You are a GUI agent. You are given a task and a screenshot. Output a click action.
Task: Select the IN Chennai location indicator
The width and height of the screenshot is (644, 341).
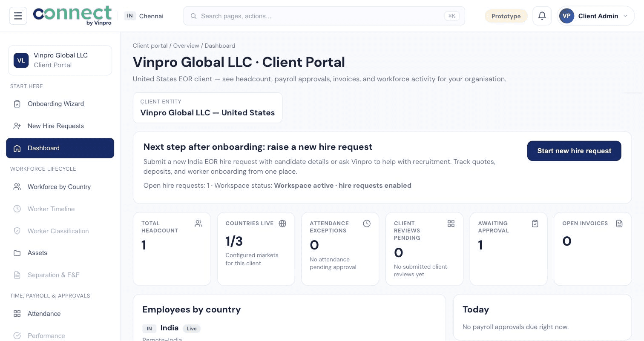(144, 16)
